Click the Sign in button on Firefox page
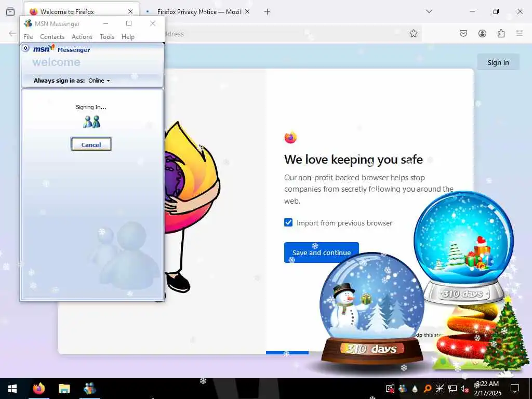 (x=498, y=62)
